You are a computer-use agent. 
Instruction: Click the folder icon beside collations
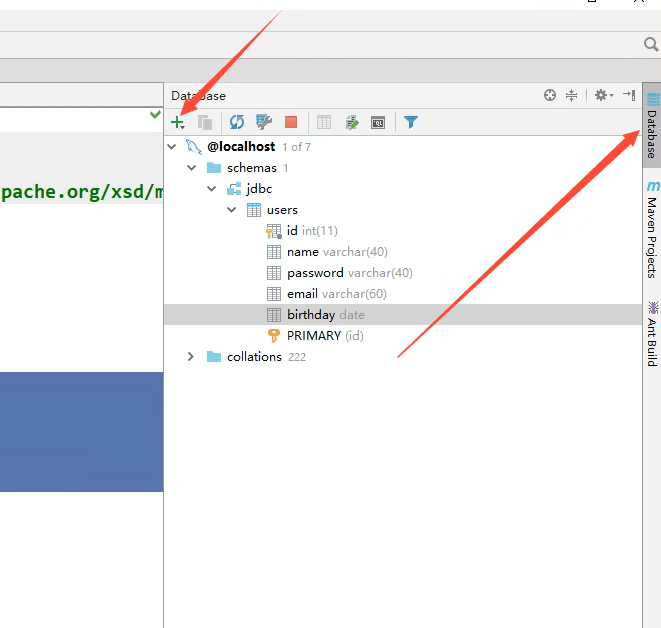pyautogui.click(x=214, y=357)
